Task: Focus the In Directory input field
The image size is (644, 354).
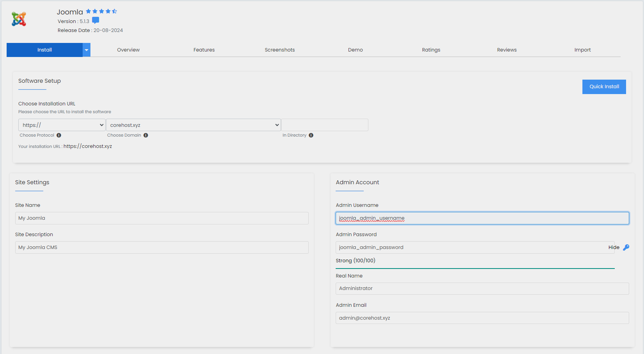Action: pyautogui.click(x=325, y=125)
